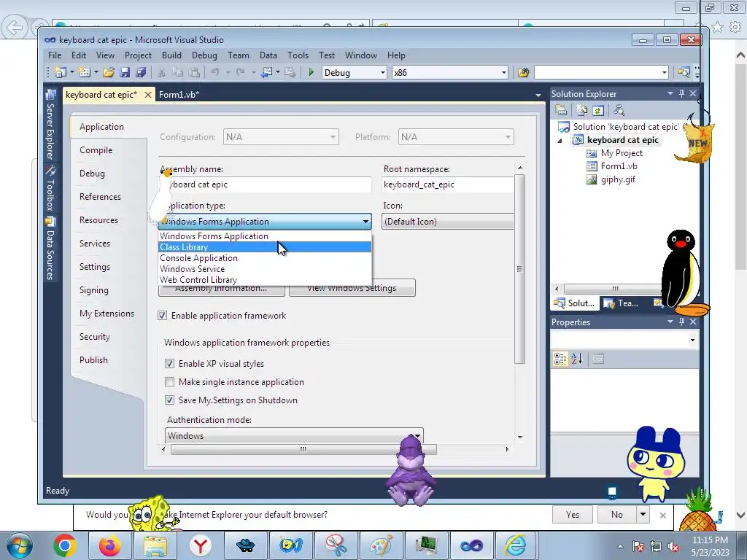The width and height of the screenshot is (747, 560).
Task: Select giphy.gif in Solution Explorer
Action: tap(617, 179)
